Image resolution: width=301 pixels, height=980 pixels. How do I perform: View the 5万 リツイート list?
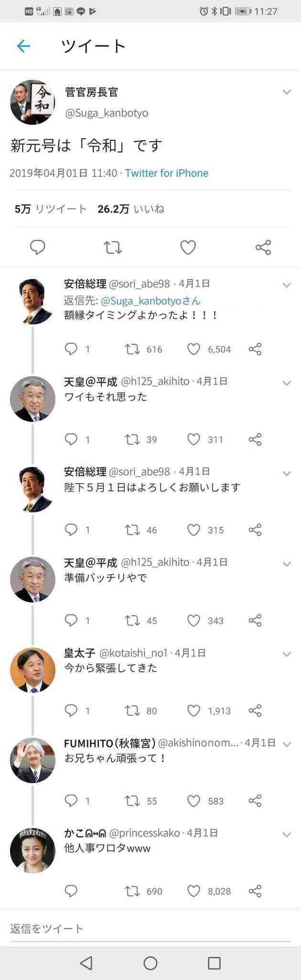(x=51, y=209)
